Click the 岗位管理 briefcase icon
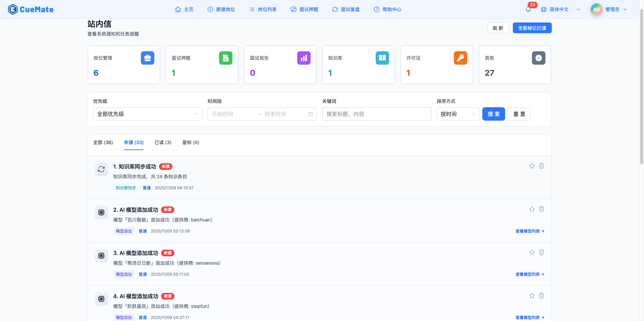Screen dimensions: 644x321 point(147,58)
